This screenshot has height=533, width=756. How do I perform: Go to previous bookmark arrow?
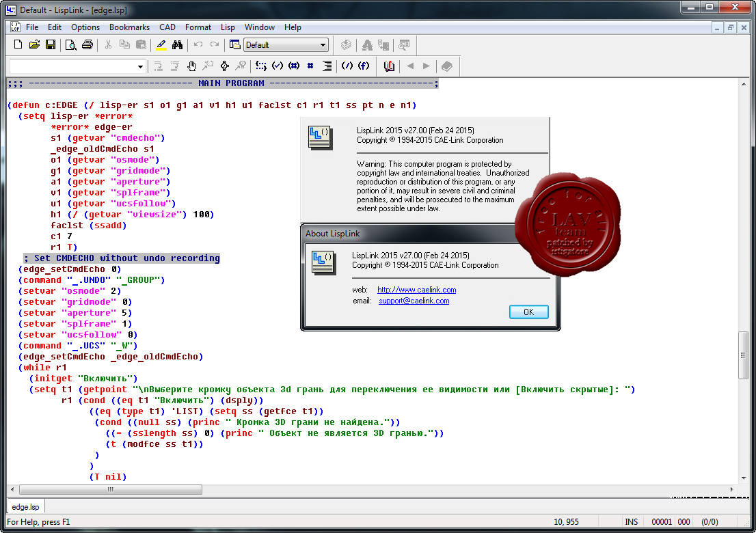[410, 66]
